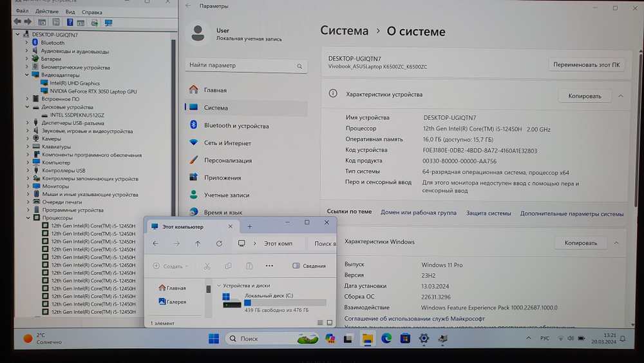Open the Защита системы link
The height and width of the screenshot is (363, 644).
pos(488,213)
